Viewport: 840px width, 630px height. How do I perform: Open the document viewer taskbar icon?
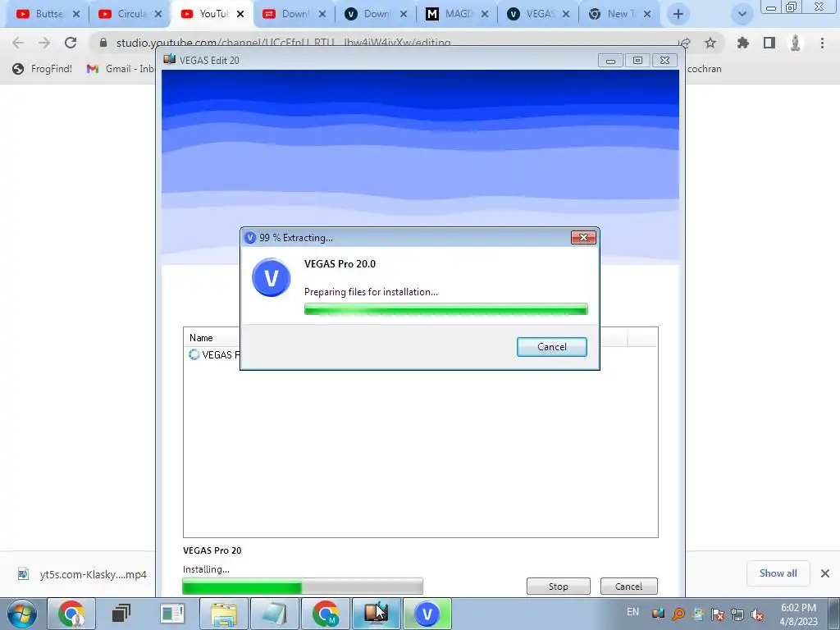[172, 614]
